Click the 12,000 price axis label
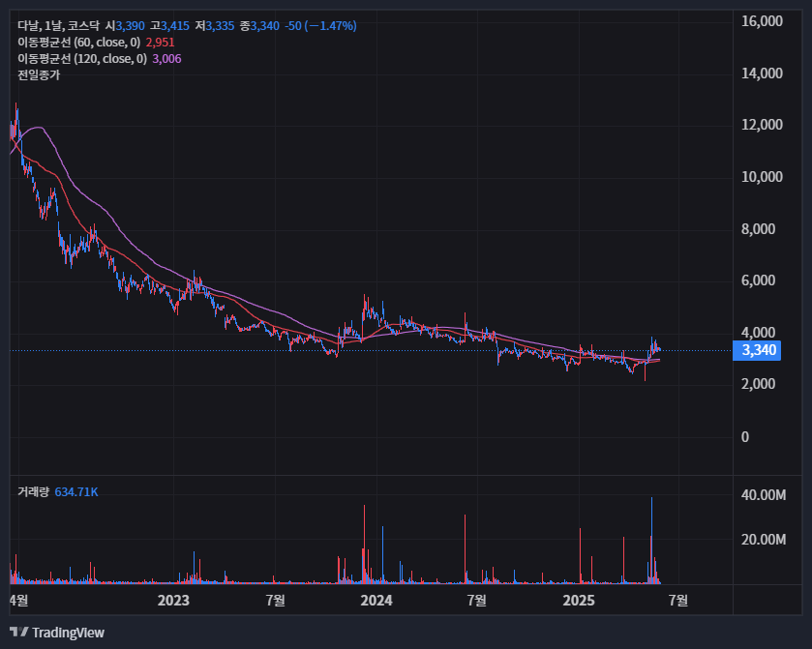 point(762,125)
